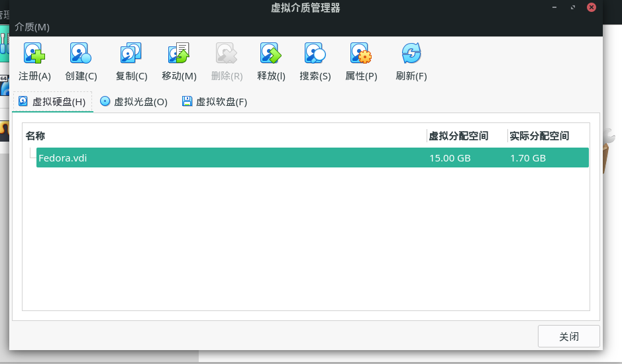
Task: Click the 15.00 GB virtual size cell
Action: point(450,158)
